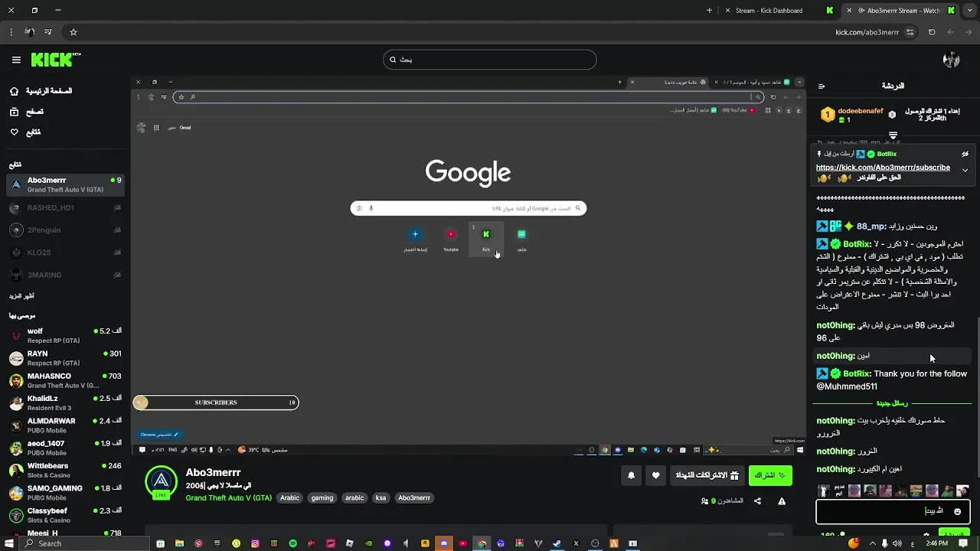Select the 'gaming' tag
The width and height of the screenshot is (980, 551).
point(322,497)
